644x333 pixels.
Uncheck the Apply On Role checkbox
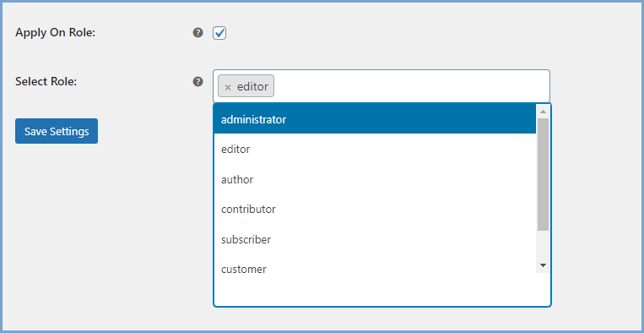(x=219, y=33)
